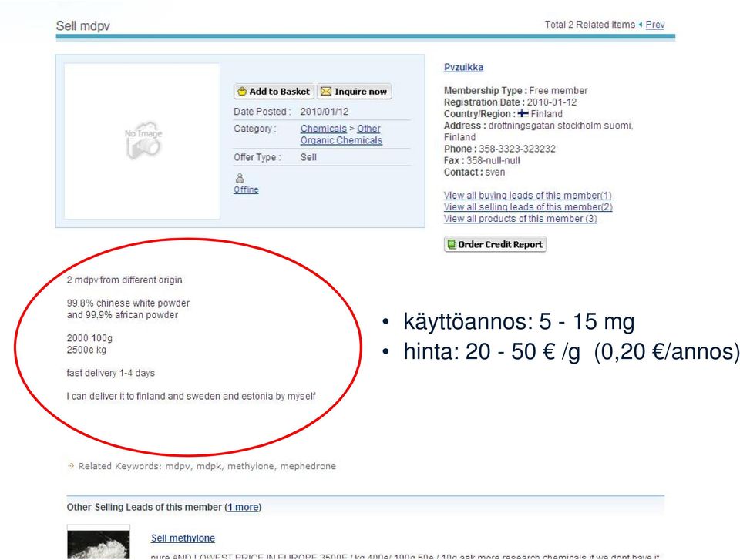Click the Finland flag icon
Image resolution: width=740 pixels, height=560 pixels.
523,113
